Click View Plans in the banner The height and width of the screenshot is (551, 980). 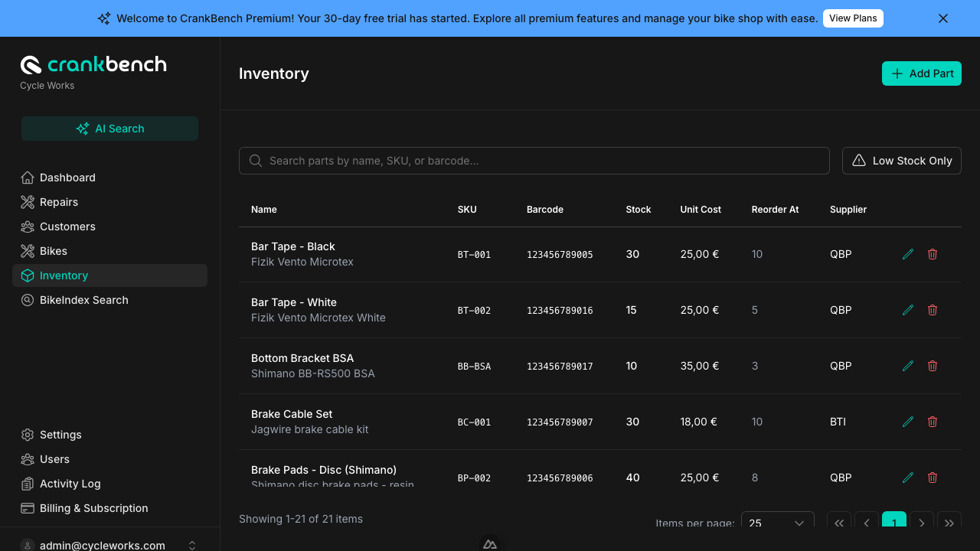(x=852, y=18)
